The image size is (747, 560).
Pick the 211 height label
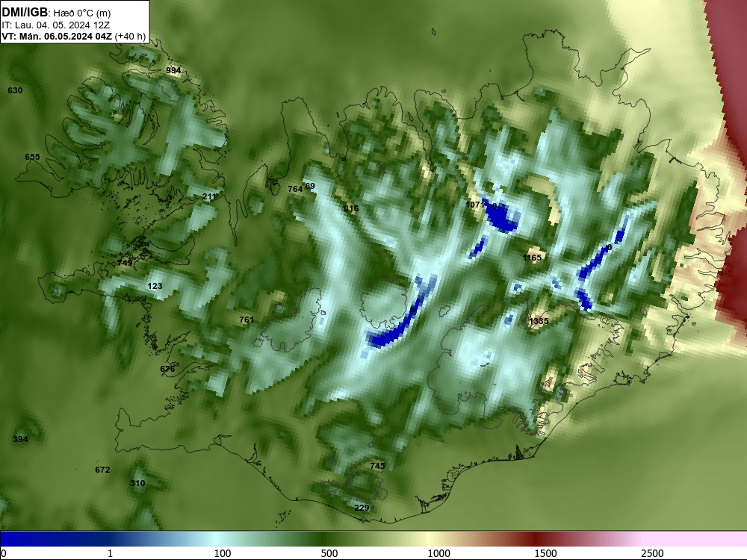click(209, 196)
